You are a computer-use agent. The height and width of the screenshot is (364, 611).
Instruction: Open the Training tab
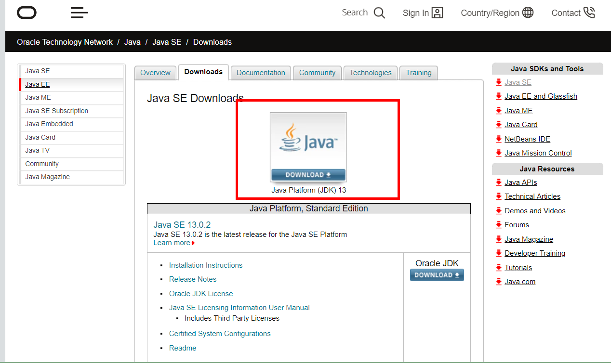419,73
